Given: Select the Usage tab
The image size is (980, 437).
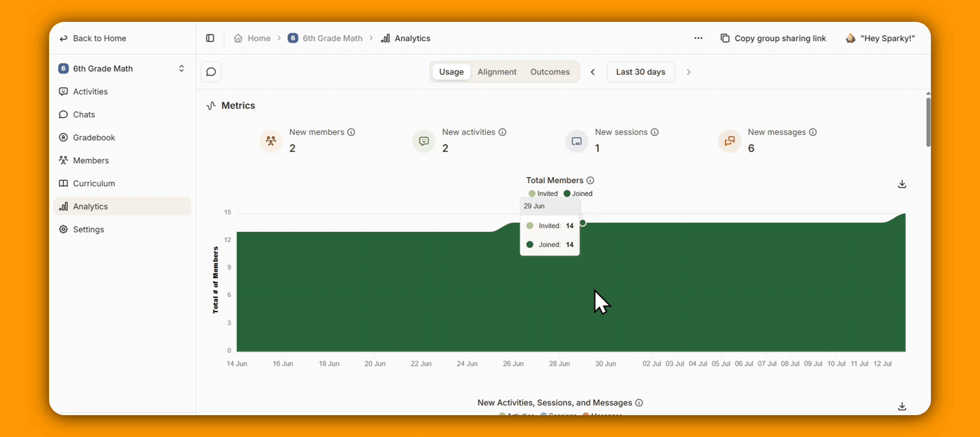Looking at the screenshot, I should click(451, 72).
